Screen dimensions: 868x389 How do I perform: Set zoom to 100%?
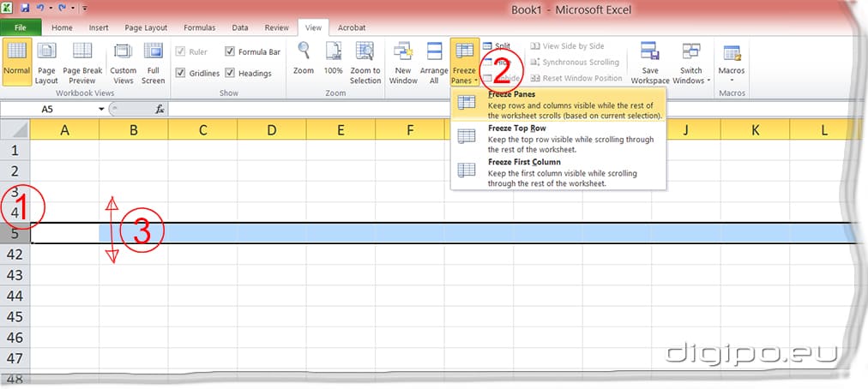click(334, 58)
